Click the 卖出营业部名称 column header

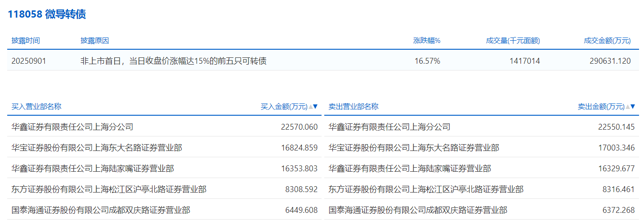(x=354, y=107)
